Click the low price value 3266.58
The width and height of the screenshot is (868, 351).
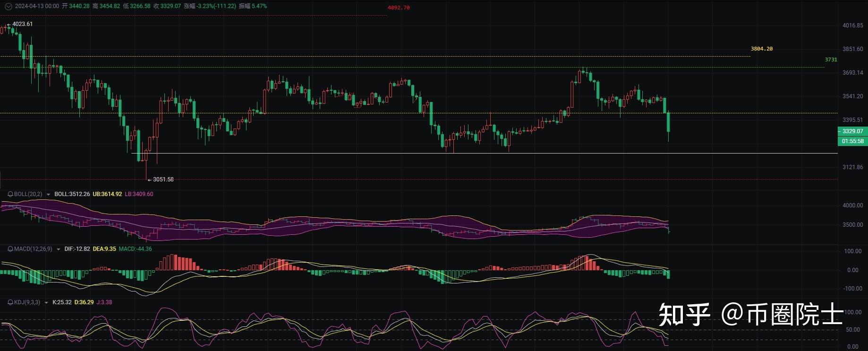(x=140, y=6)
